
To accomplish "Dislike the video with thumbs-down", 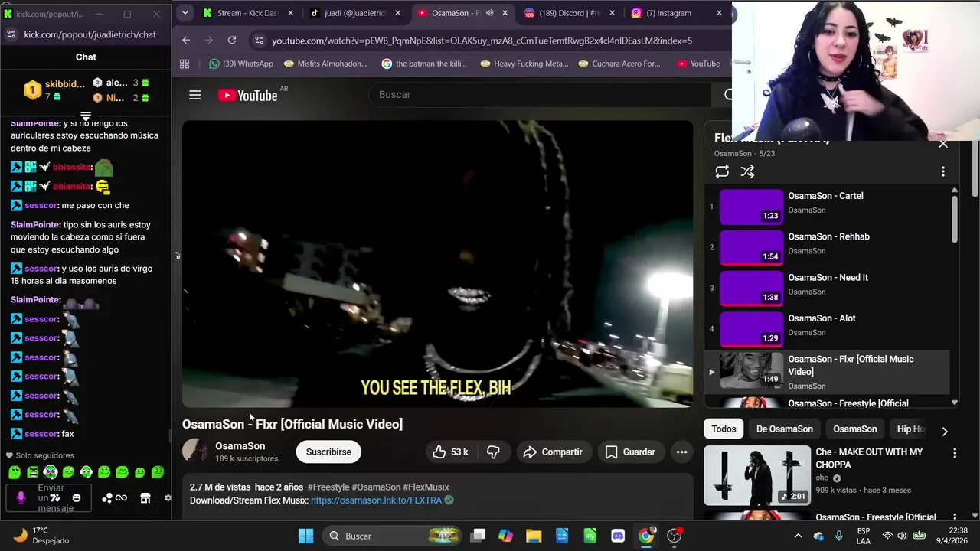I will coord(493,452).
